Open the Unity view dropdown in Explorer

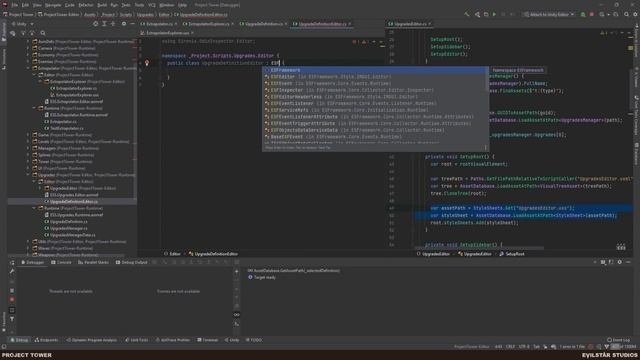coord(23,24)
